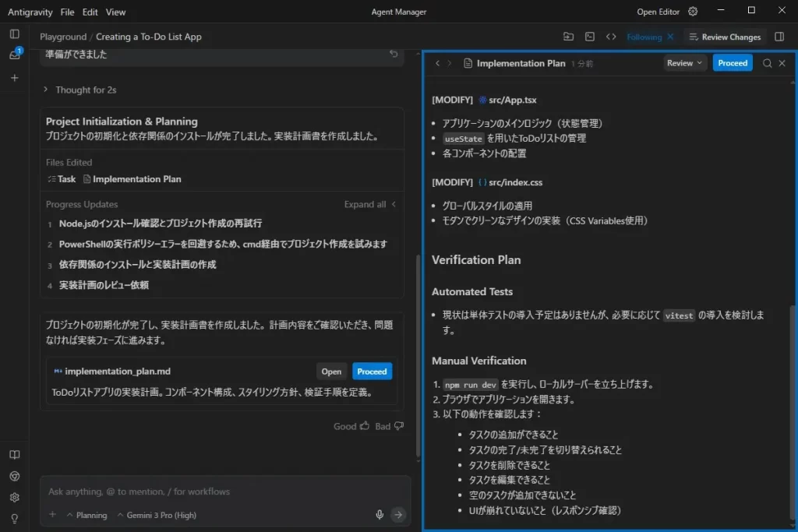Open the View menu
This screenshot has height=532, width=798.
[115, 12]
